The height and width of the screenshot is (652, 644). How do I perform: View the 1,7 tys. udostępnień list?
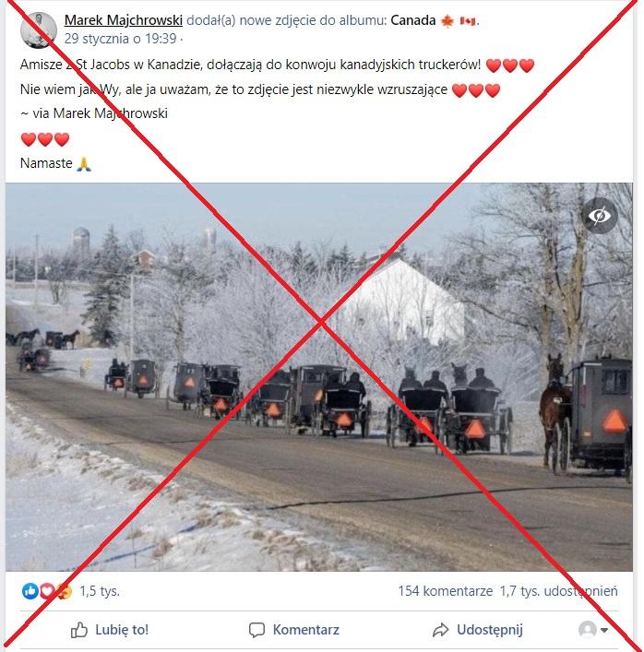pos(559,591)
